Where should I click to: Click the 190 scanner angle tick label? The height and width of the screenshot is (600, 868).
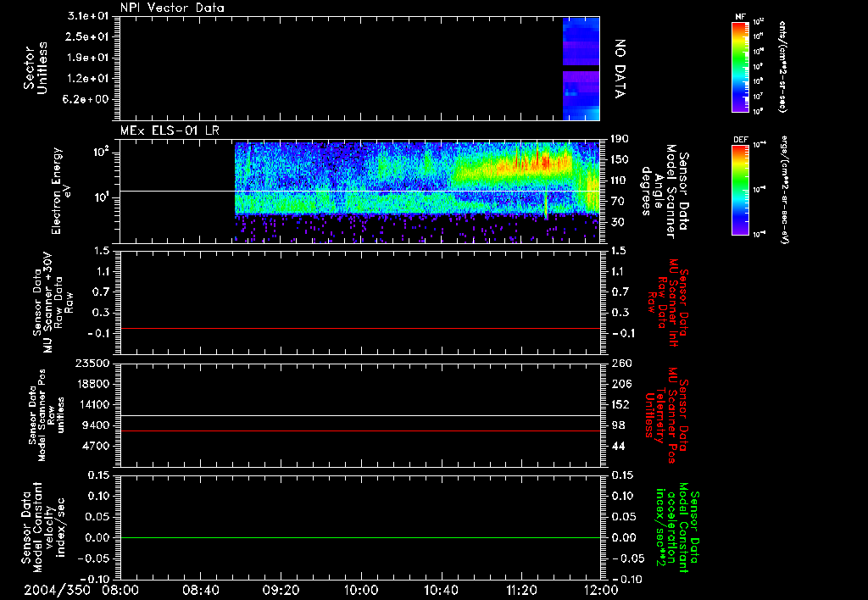(620, 139)
